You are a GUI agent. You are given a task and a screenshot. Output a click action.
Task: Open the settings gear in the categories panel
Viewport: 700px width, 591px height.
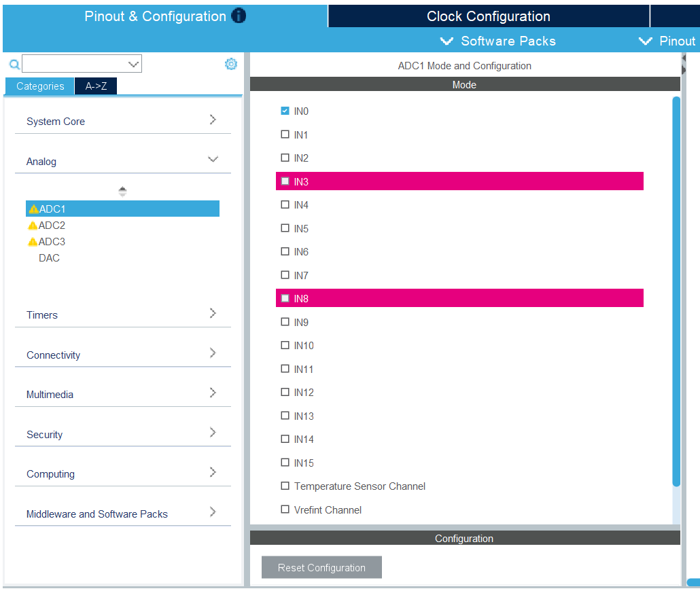pos(231,64)
